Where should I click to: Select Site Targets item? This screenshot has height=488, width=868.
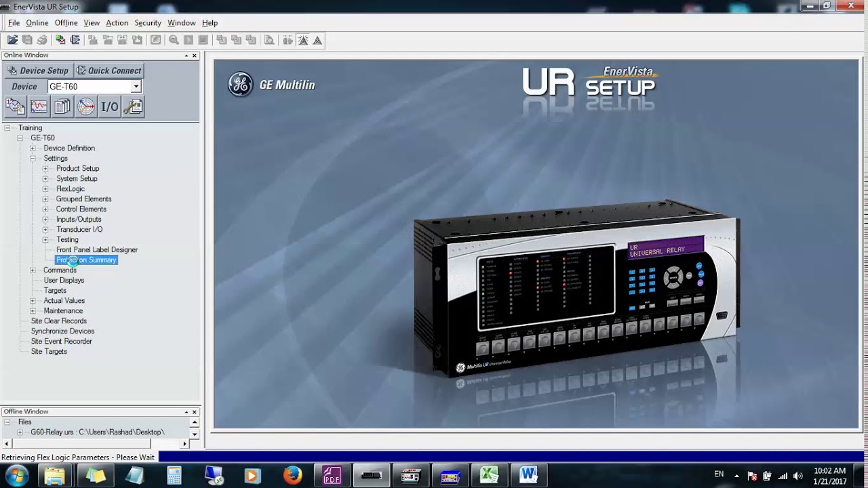click(49, 352)
